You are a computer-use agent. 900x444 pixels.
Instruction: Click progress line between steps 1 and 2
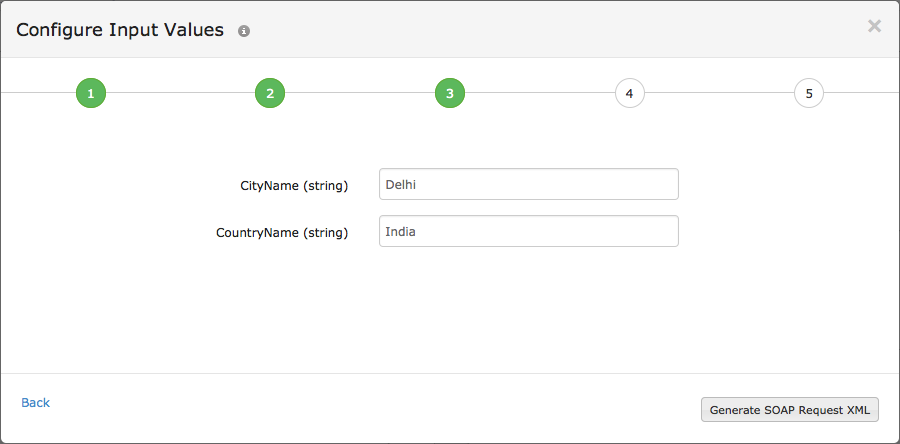(180, 93)
